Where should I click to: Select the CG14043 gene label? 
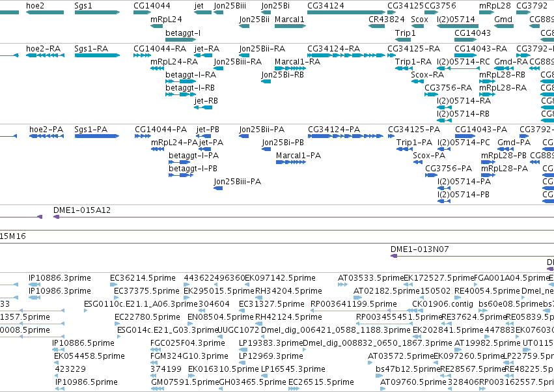[x=473, y=33]
